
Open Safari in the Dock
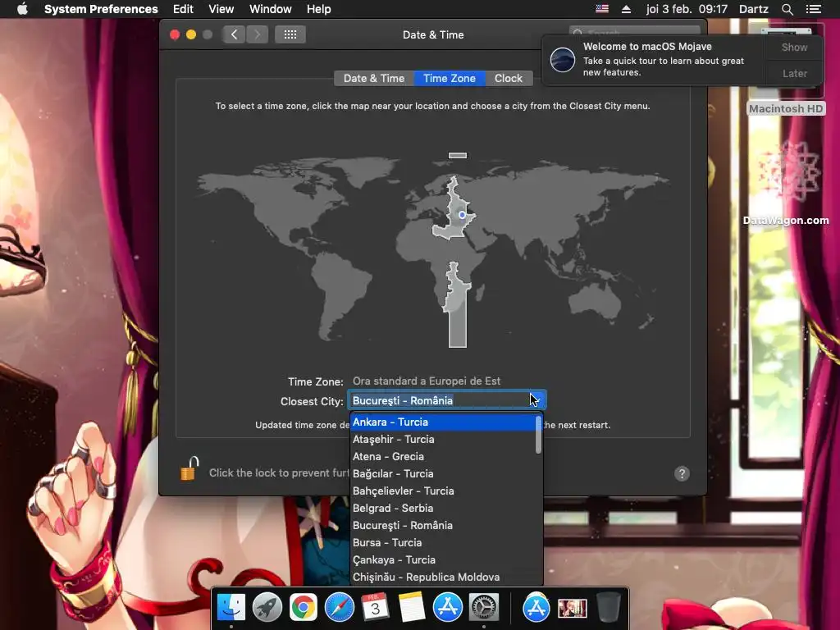coord(339,608)
